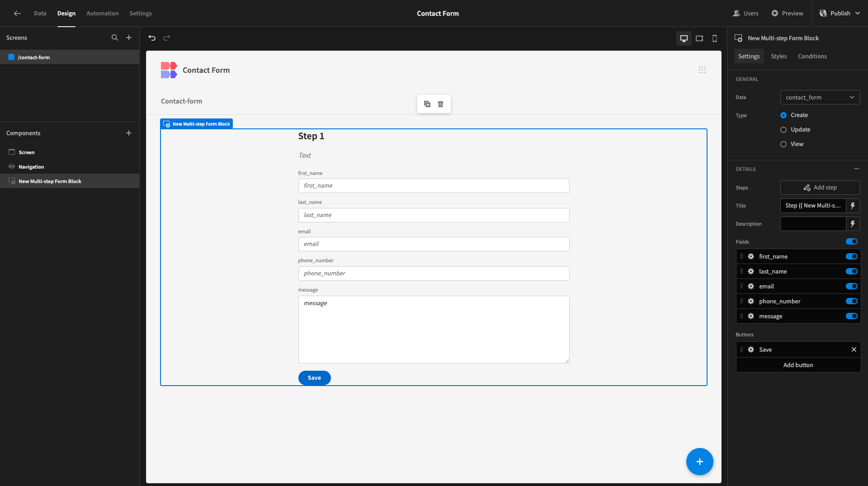Switch to desktop preview mode
The width and height of the screenshot is (868, 486).
pos(684,38)
